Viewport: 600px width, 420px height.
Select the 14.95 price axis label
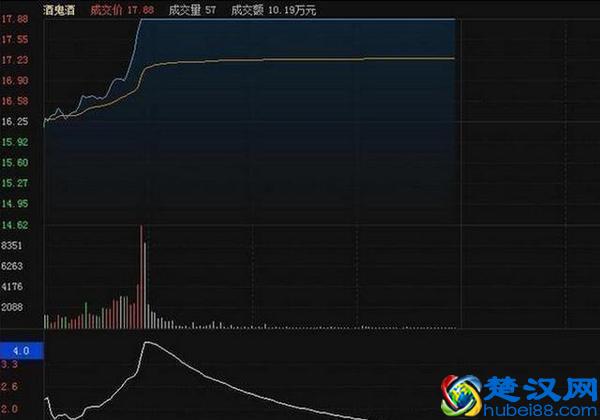point(15,204)
